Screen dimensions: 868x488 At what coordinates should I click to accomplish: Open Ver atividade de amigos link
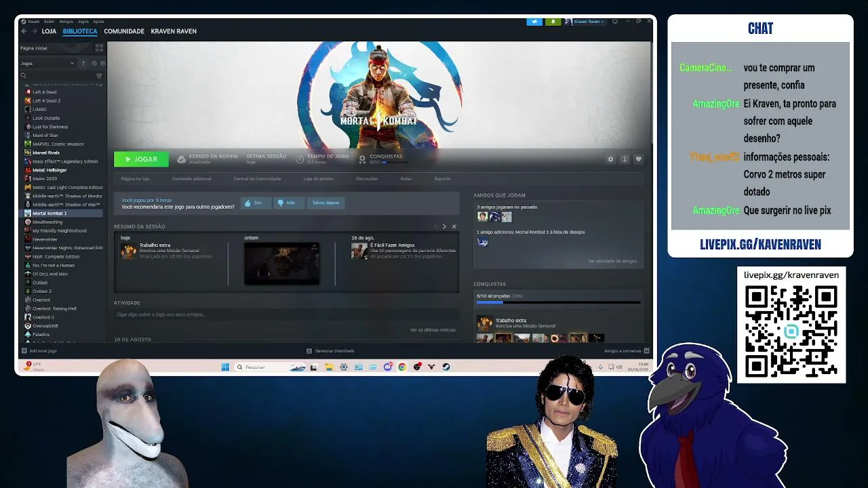click(612, 261)
